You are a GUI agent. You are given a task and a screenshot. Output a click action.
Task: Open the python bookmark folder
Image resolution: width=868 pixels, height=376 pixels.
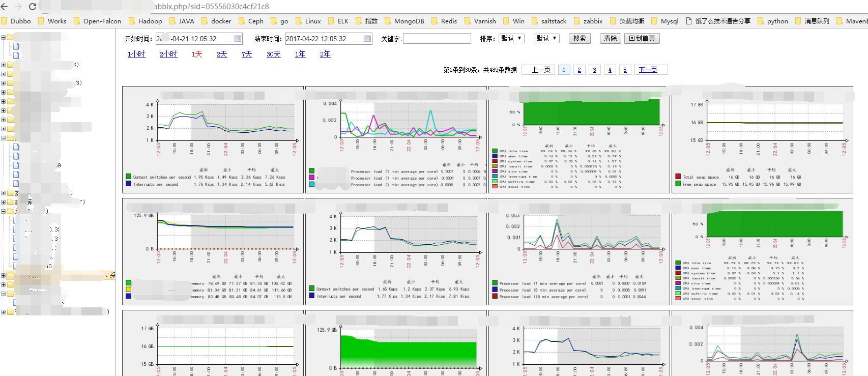773,21
